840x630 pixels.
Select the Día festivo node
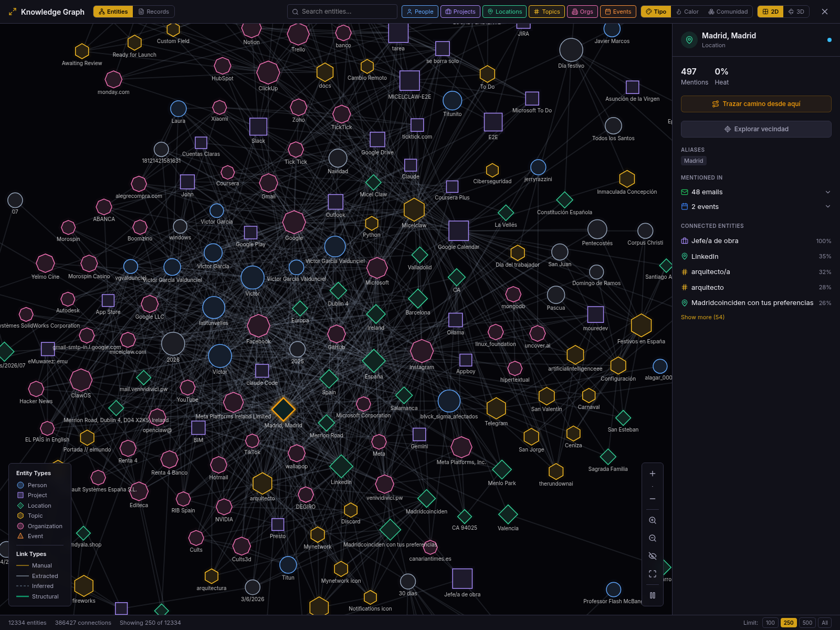pyautogui.click(x=571, y=50)
